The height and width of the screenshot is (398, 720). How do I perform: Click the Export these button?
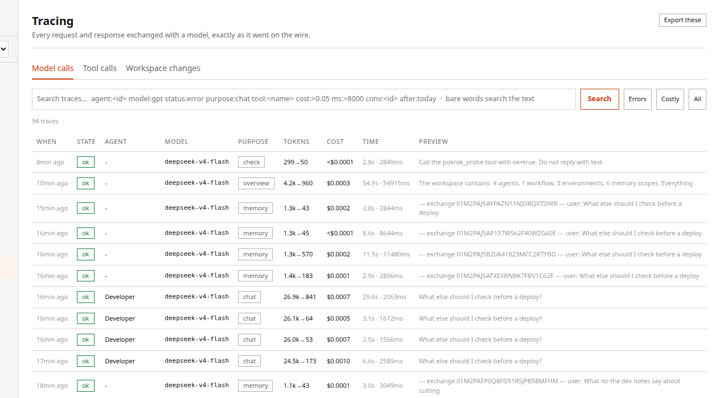click(682, 20)
